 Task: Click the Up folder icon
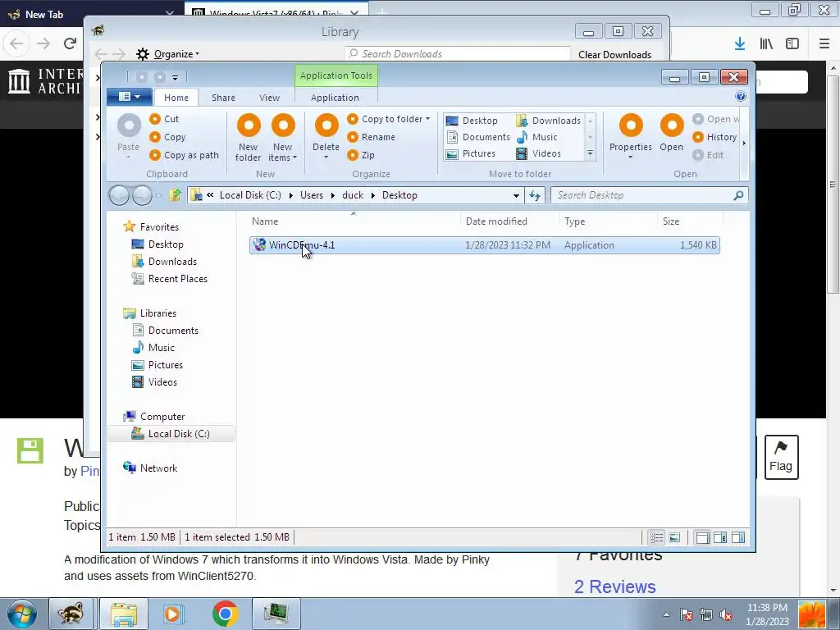tap(176, 195)
